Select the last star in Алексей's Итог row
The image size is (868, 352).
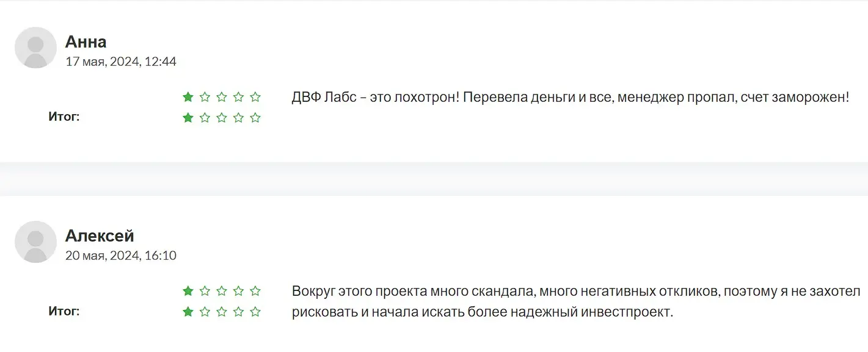click(256, 311)
